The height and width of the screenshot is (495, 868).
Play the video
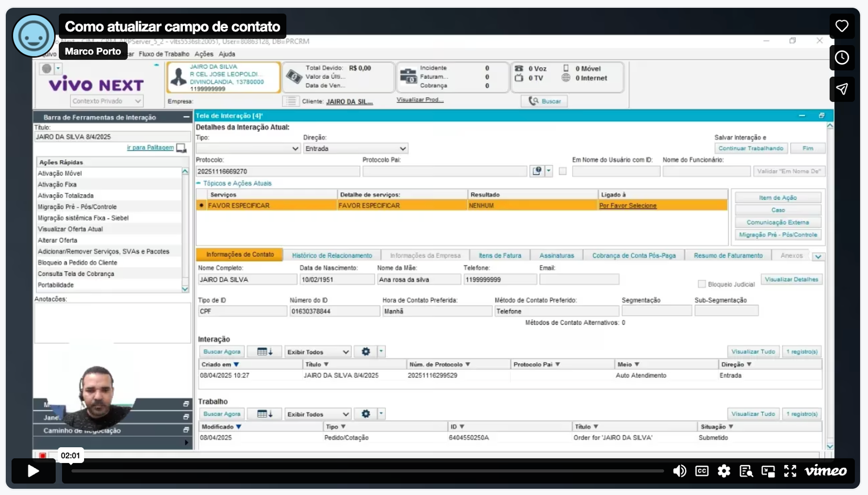point(33,471)
